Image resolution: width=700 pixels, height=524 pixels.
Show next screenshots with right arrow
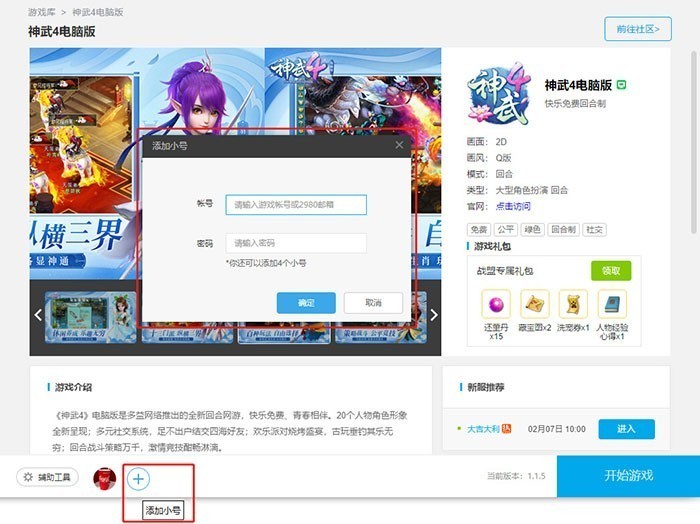point(433,315)
